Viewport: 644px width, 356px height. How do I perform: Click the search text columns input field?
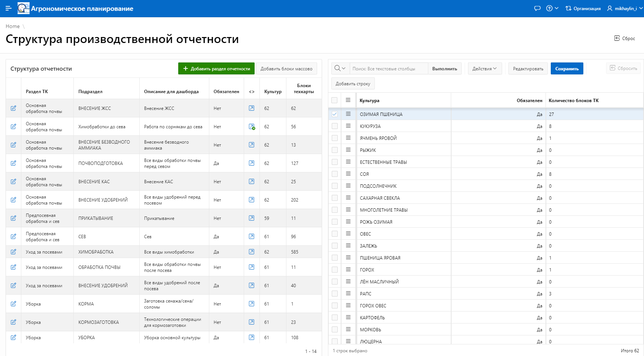click(x=388, y=68)
